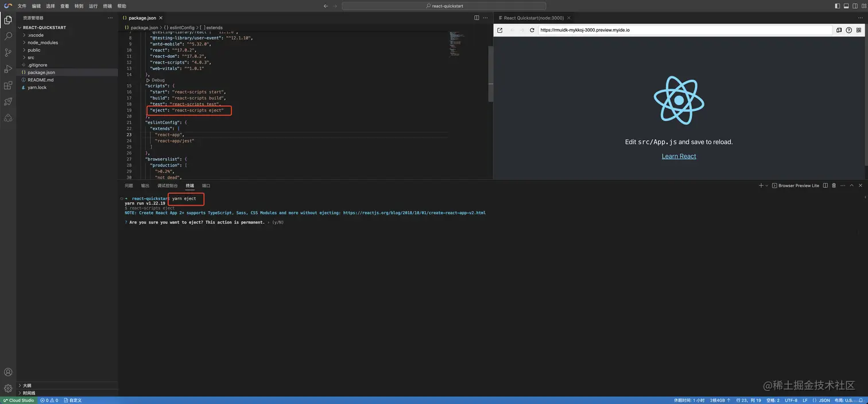Screen dimensions: 868x404
Task: Click the preview URL address field
Action: pyautogui.click(x=685, y=30)
